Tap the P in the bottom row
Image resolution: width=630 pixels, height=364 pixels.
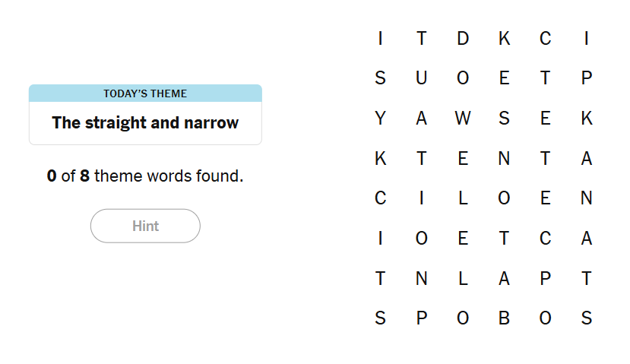(422, 318)
